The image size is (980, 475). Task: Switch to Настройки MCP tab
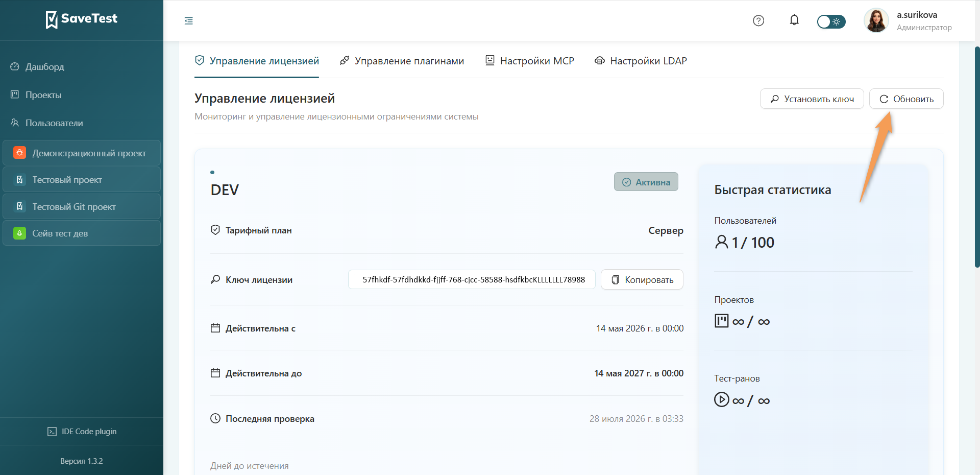(x=529, y=61)
